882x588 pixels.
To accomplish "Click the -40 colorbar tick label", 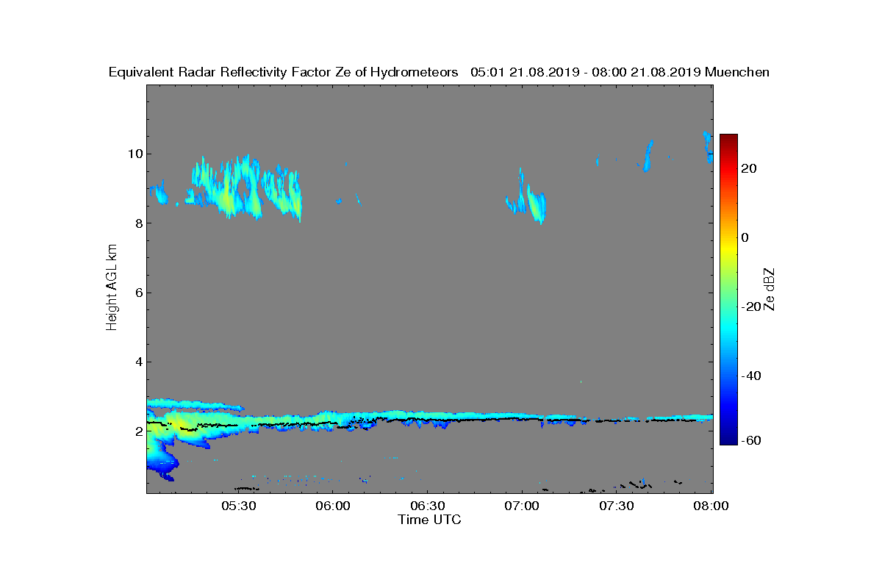I will (750, 376).
